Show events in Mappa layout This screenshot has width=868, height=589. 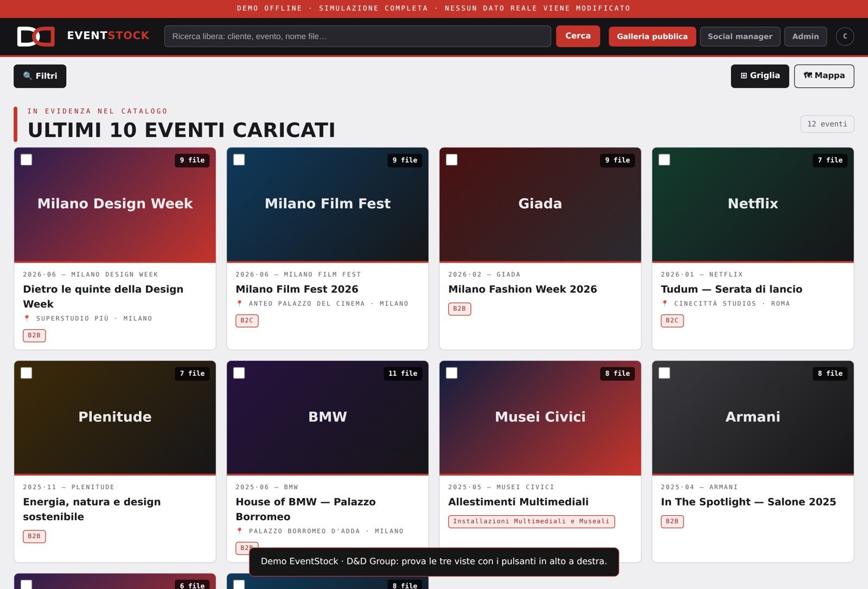tap(824, 76)
